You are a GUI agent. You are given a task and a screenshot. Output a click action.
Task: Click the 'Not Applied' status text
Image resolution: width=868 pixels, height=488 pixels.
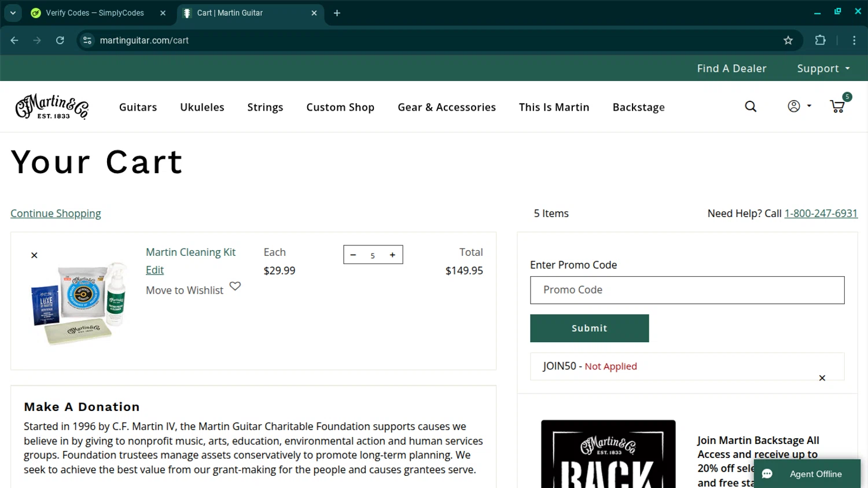[x=610, y=366]
